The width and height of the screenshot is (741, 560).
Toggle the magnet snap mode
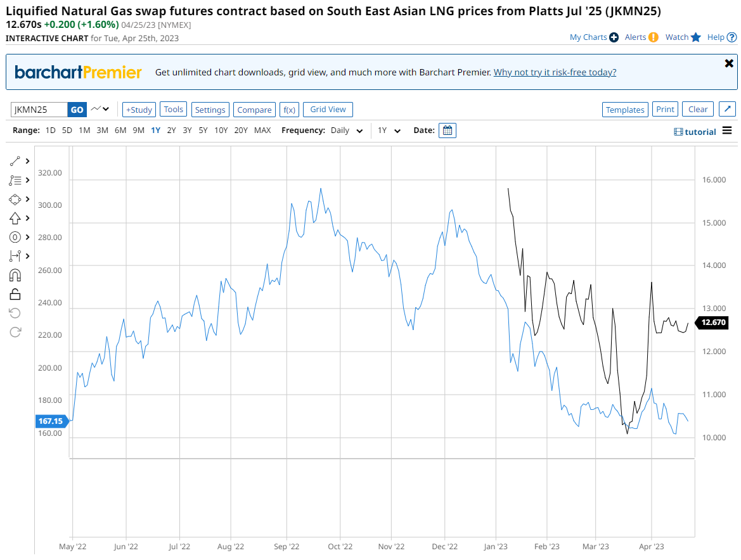(x=15, y=275)
